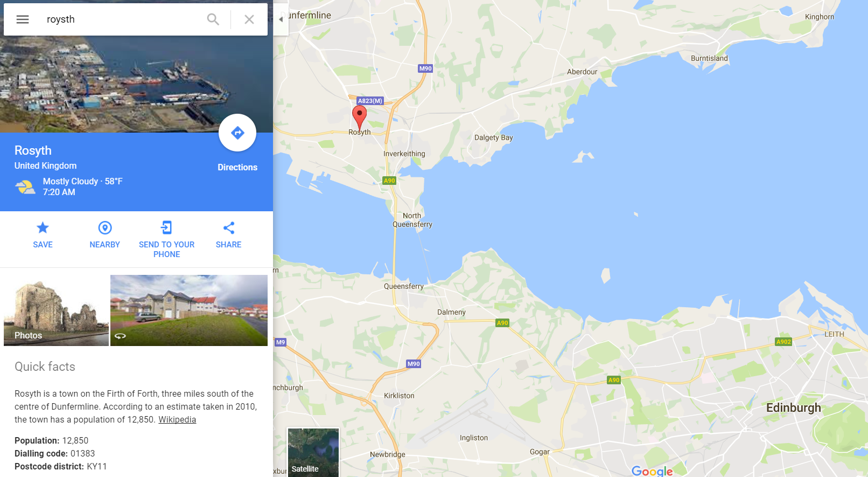Share the Rosyth location
The width and height of the screenshot is (868, 477).
coord(229,234)
